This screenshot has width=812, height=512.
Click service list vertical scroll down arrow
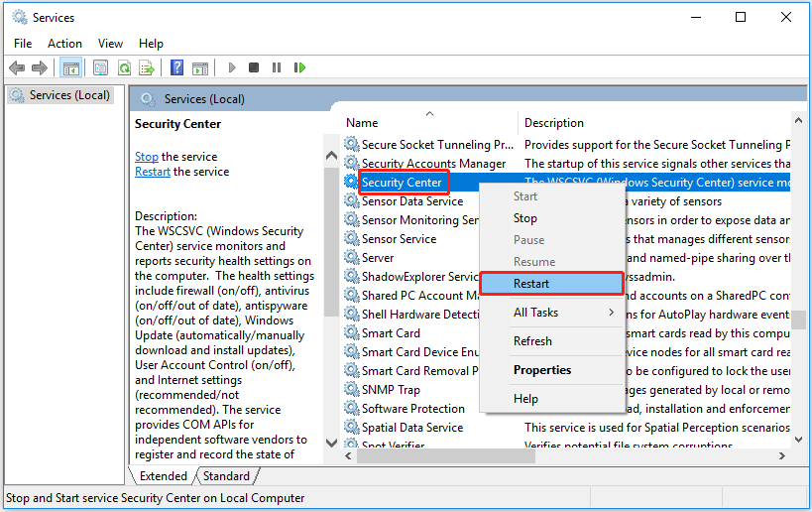[x=798, y=439]
